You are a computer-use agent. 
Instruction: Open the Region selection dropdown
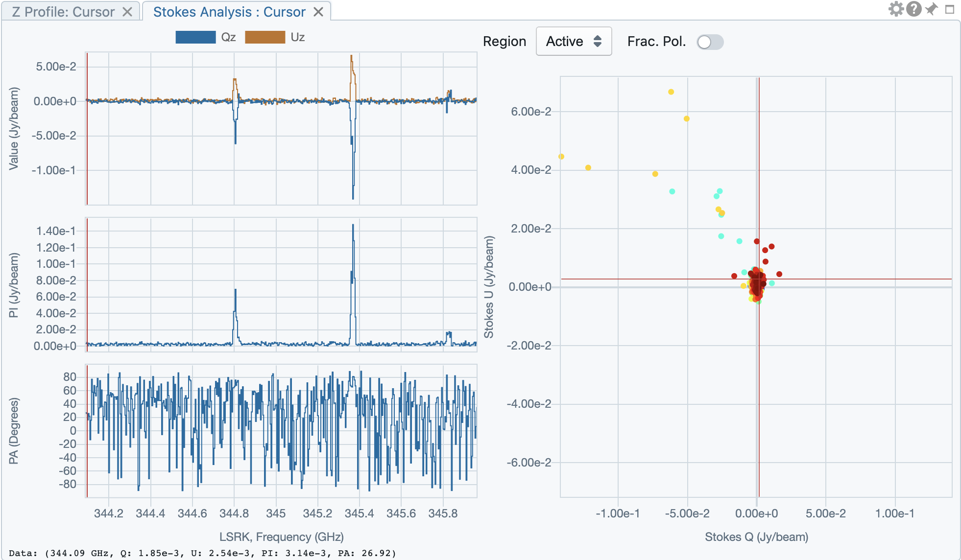pyautogui.click(x=574, y=42)
